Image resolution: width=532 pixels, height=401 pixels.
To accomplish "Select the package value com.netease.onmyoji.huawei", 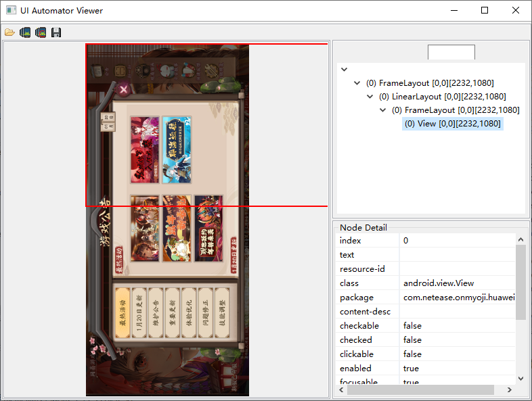I will coord(458,298).
